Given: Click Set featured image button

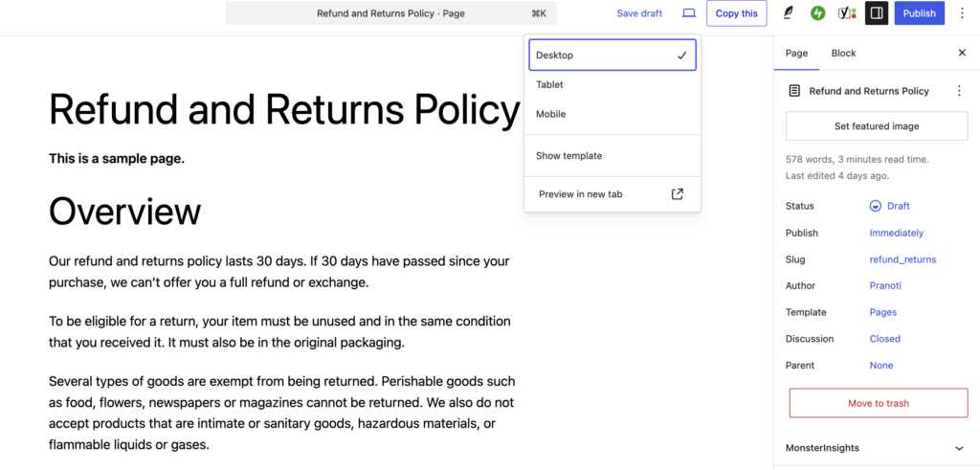Looking at the screenshot, I should [877, 126].
